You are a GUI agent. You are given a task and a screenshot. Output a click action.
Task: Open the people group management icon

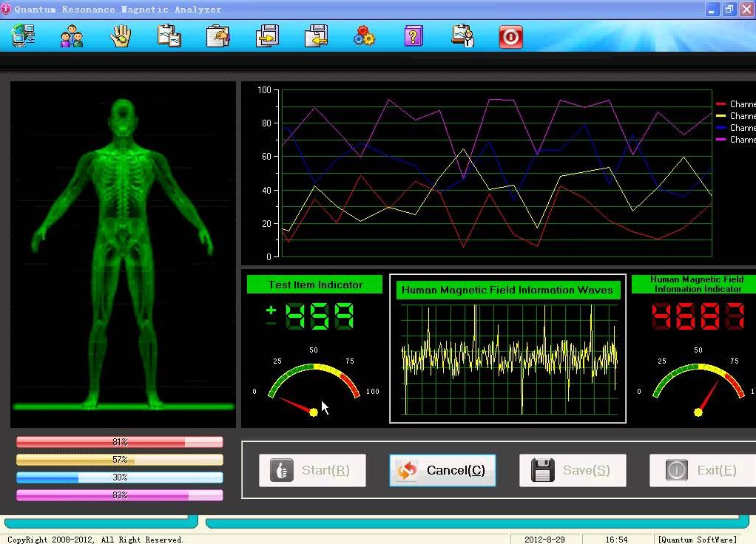[72, 37]
